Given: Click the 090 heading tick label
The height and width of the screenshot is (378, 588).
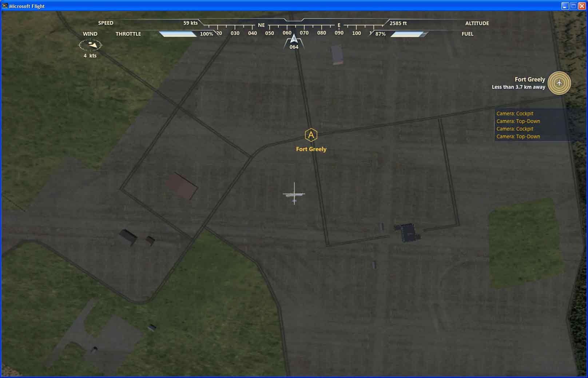Looking at the screenshot, I should pyautogui.click(x=339, y=33).
